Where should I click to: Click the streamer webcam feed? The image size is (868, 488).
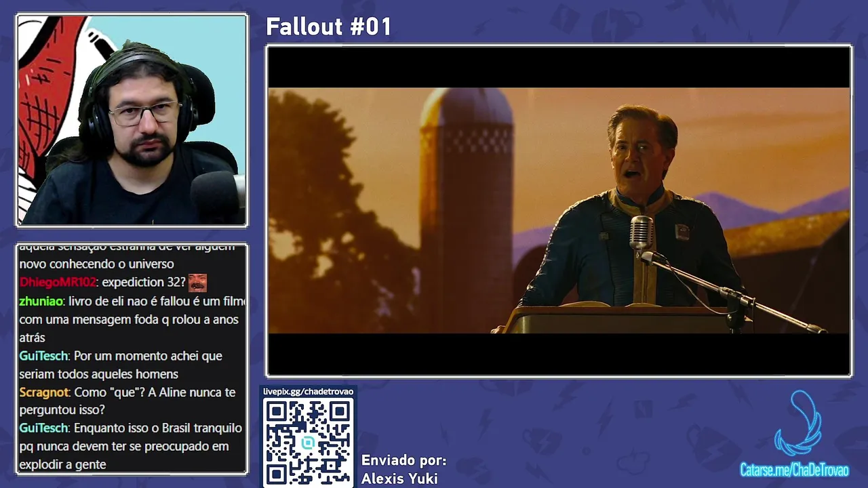(x=132, y=121)
